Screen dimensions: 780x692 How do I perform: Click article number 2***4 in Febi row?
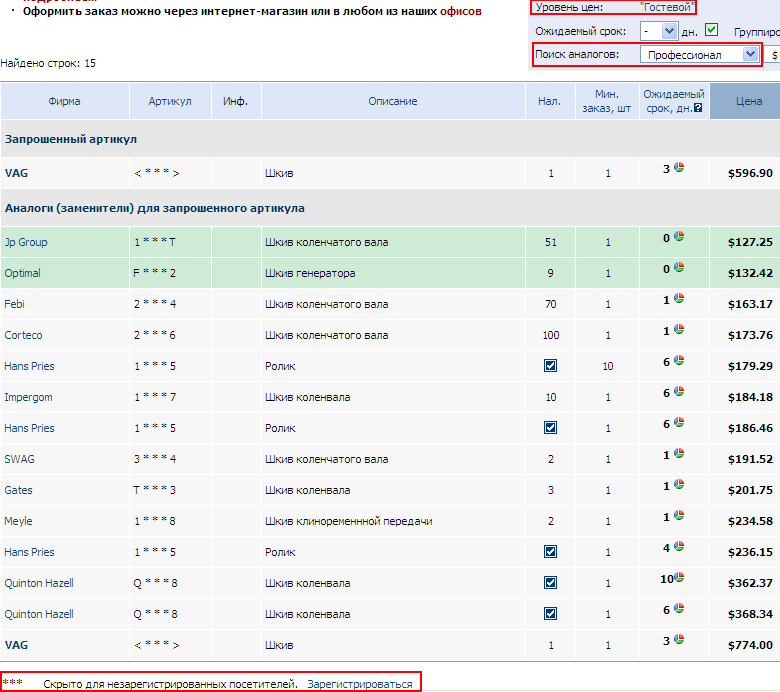tap(155, 304)
